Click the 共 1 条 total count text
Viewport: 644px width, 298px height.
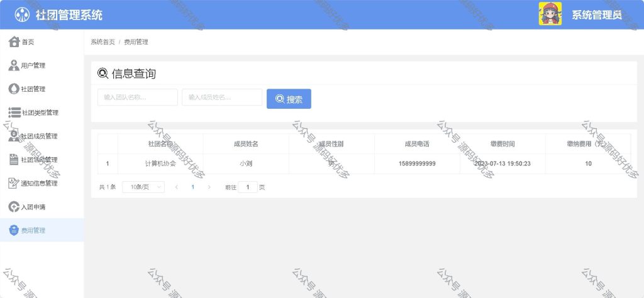click(108, 187)
